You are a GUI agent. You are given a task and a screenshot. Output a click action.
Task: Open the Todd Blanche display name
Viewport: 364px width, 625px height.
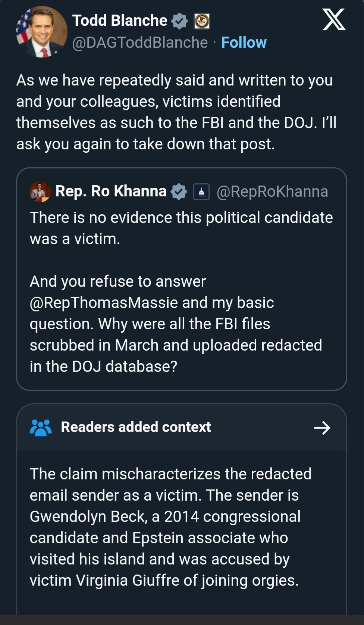(120, 21)
